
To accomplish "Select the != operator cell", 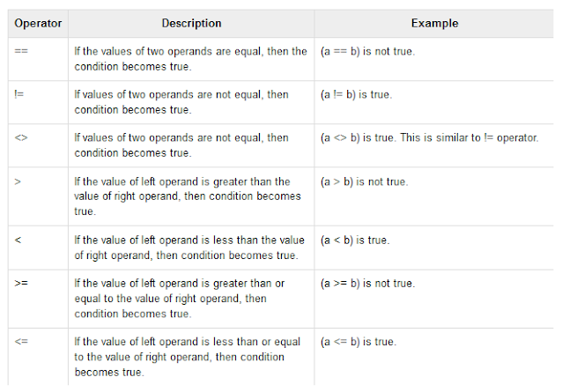I will click(x=20, y=94).
